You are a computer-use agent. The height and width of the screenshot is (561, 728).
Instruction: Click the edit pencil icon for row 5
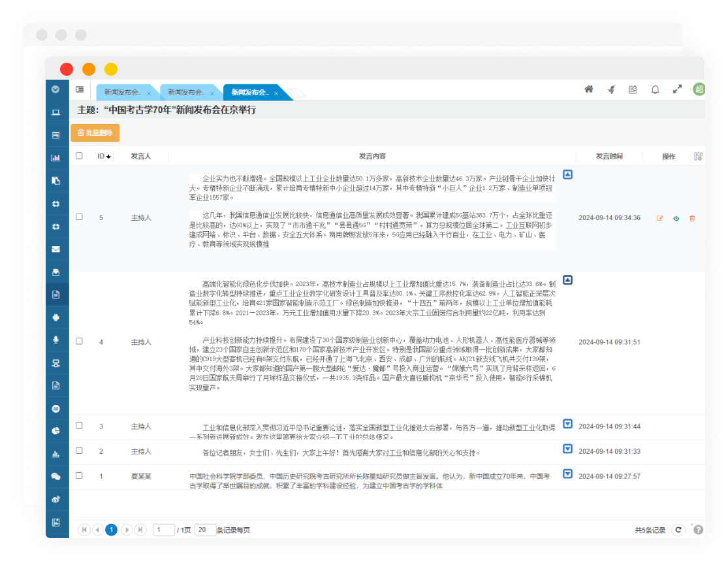coord(659,218)
